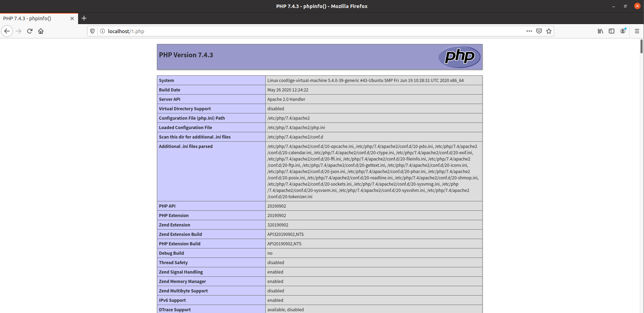Close the Firefox window

click(637, 6)
